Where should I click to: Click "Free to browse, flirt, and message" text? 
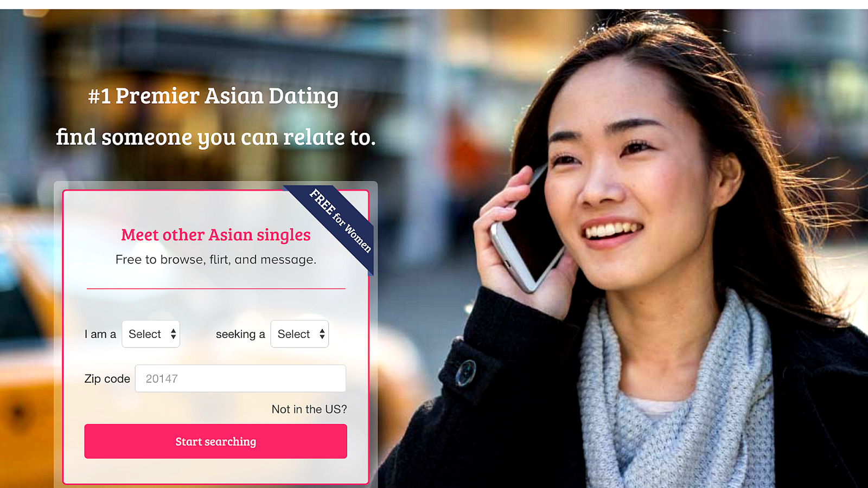215,260
